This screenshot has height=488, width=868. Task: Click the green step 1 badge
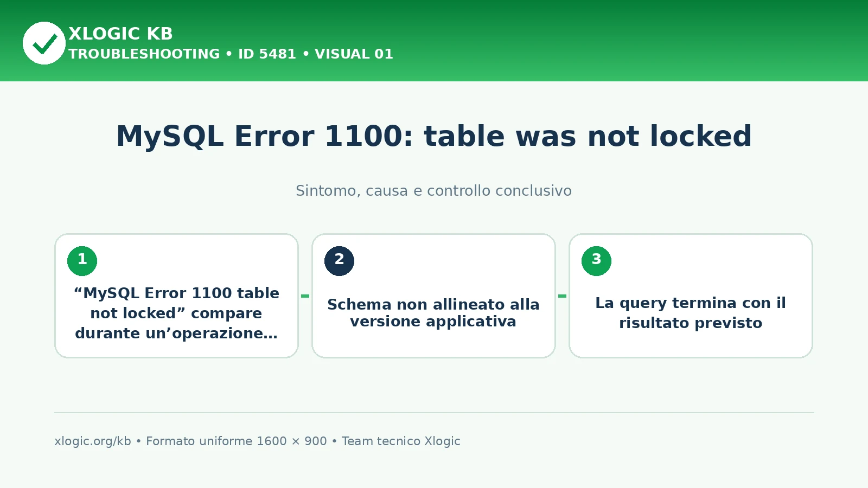(x=82, y=261)
